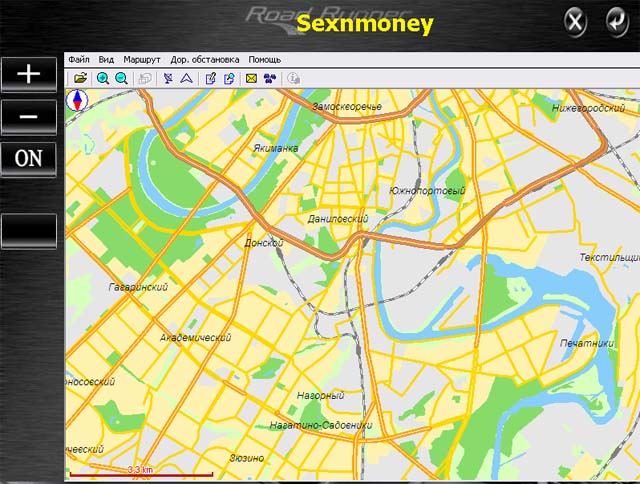Click the navigation arrow icon in toolbar
640x484 pixels.
186,78
